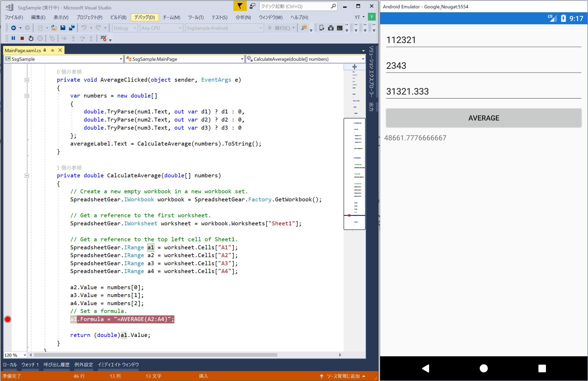
Task: Open the デバッグ(D) menu
Action: [x=144, y=17]
